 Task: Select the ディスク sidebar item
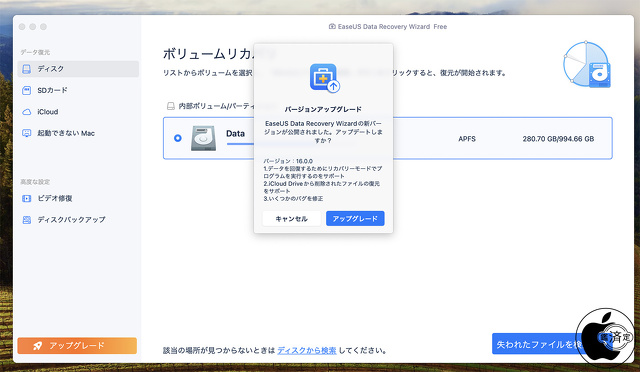[78, 69]
